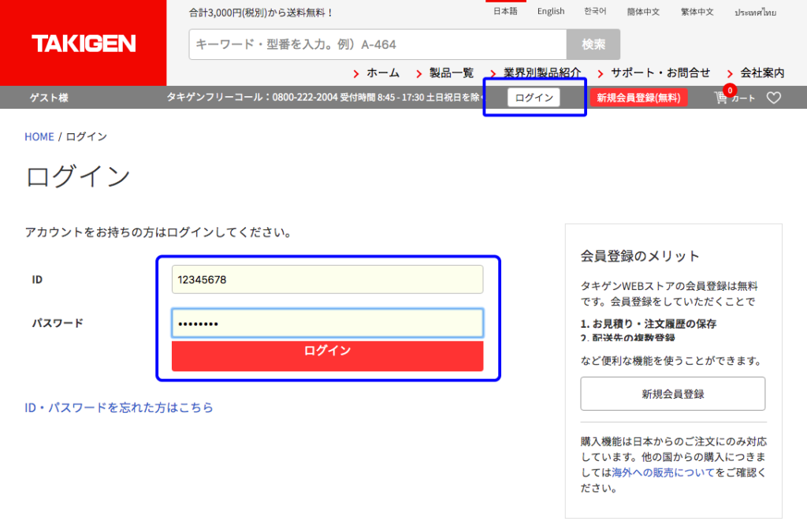Open ID・パスワードを忘れた方はこちら link
Image resolution: width=807 pixels, height=532 pixels.
point(119,407)
